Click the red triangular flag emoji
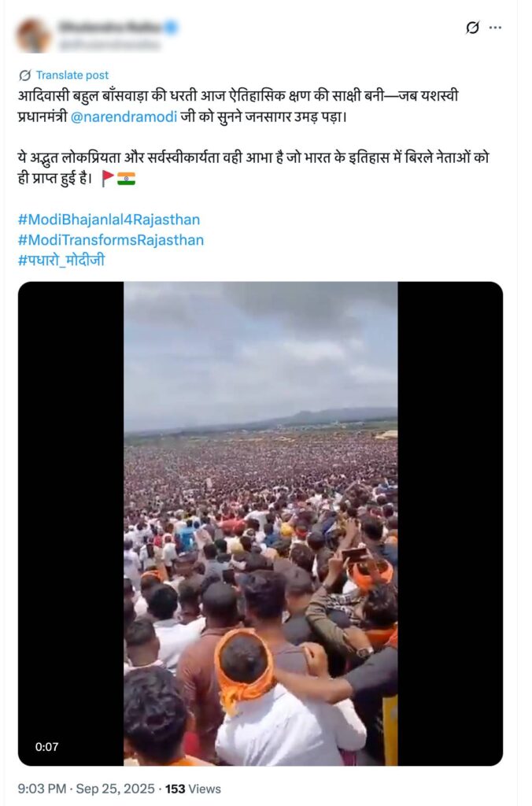This screenshot has height=806, width=532. click(x=108, y=178)
